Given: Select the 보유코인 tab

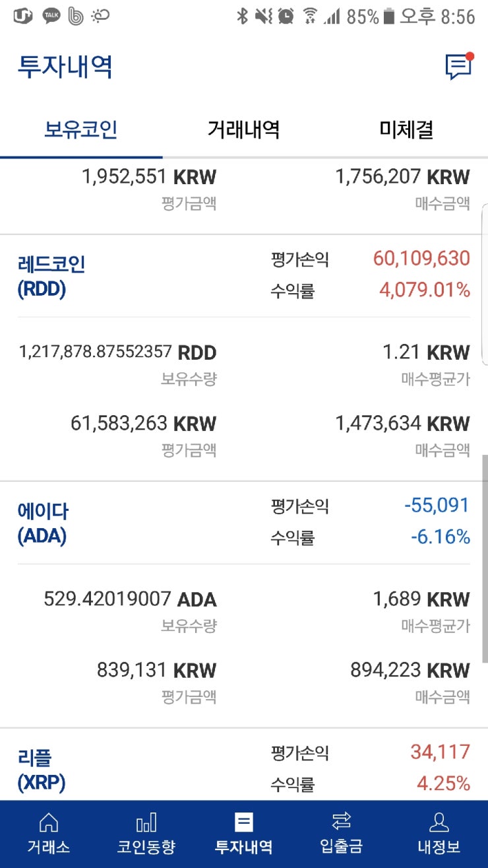Looking at the screenshot, I should pyautogui.click(x=80, y=129).
